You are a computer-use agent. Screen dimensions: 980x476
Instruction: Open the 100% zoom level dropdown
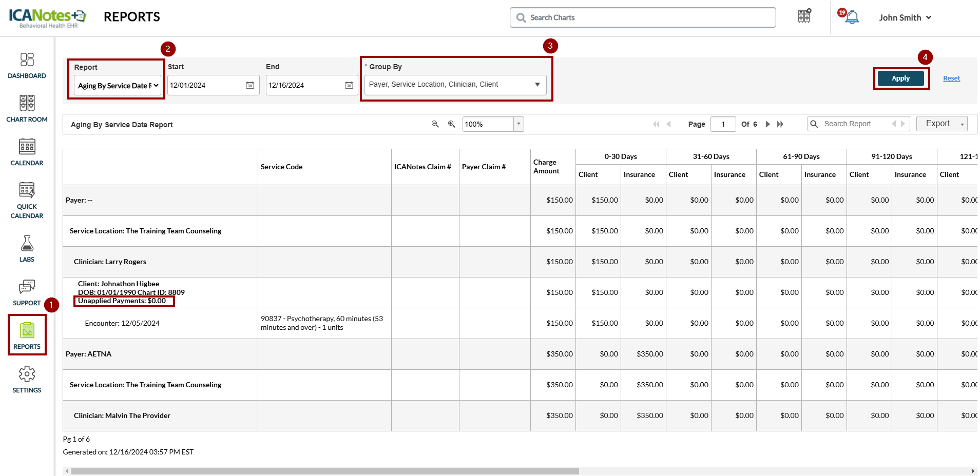coord(518,124)
